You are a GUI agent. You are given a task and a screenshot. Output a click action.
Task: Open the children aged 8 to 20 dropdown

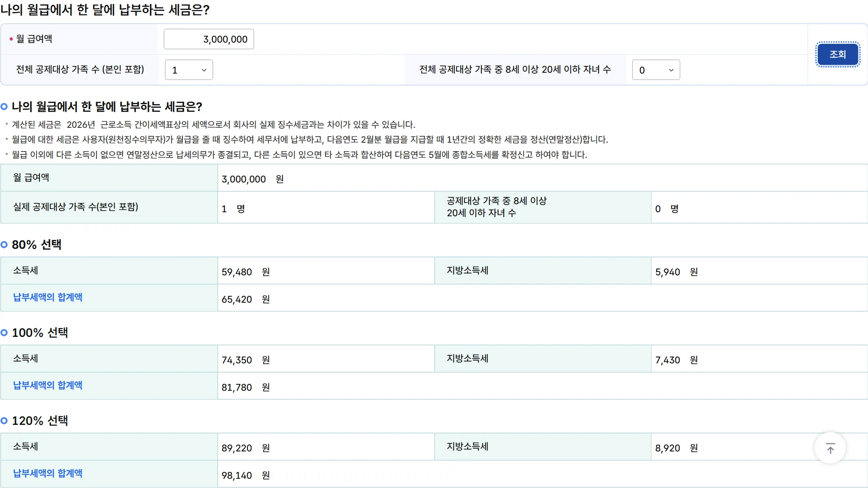pos(656,70)
